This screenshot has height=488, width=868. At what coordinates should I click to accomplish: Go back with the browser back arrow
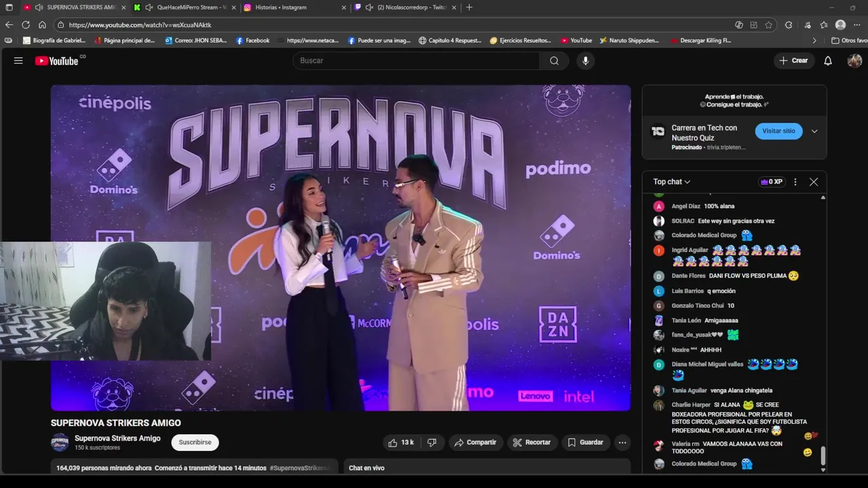(x=9, y=25)
